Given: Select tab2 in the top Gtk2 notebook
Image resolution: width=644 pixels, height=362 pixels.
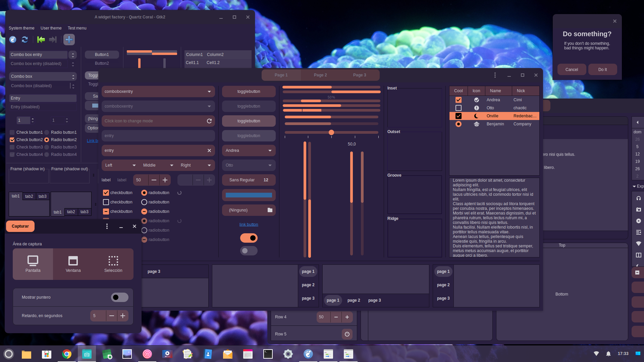Looking at the screenshot, I should point(29,196).
